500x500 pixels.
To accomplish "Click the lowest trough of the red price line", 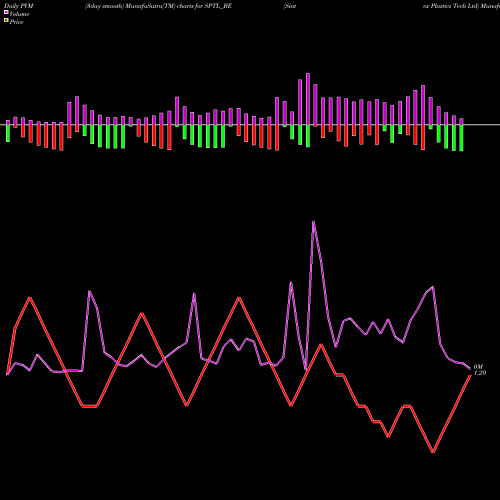I will (433, 452).
